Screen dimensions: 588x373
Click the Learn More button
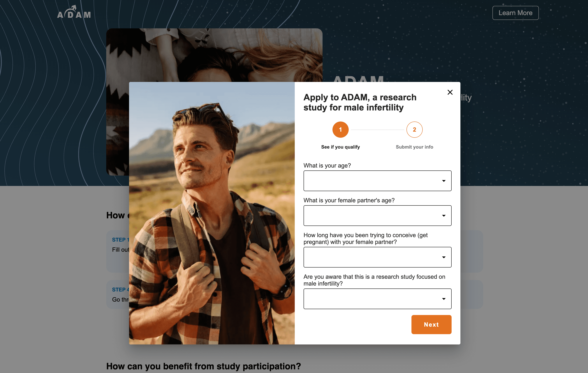(515, 13)
